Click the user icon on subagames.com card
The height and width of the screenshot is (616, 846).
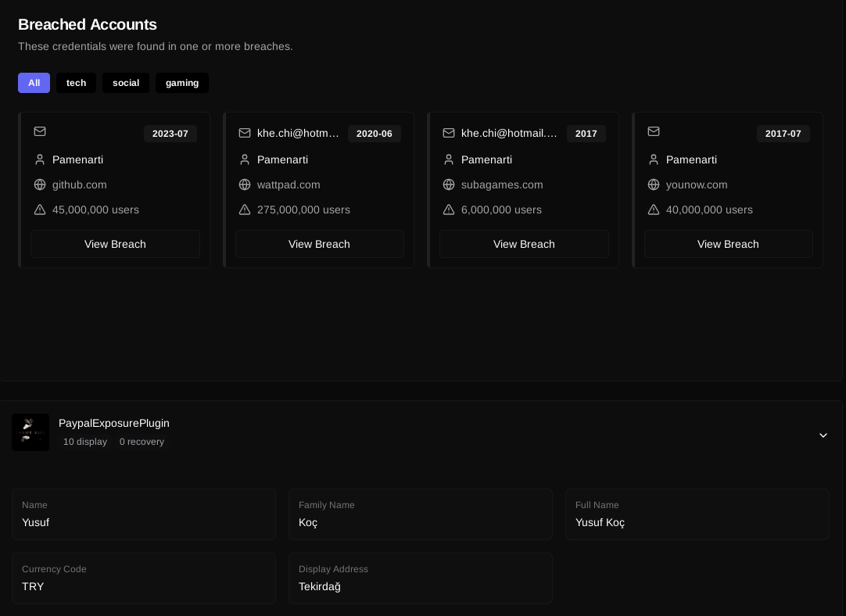point(449,159)
